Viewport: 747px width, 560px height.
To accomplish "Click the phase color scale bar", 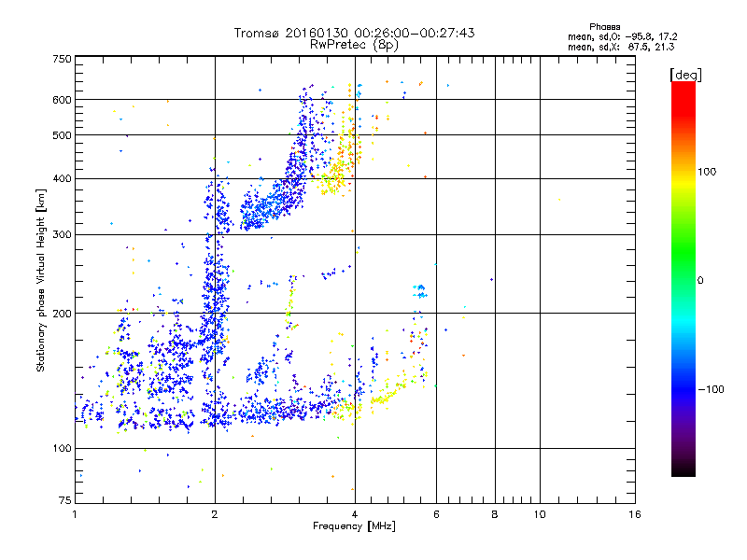I will click(684, 278).
